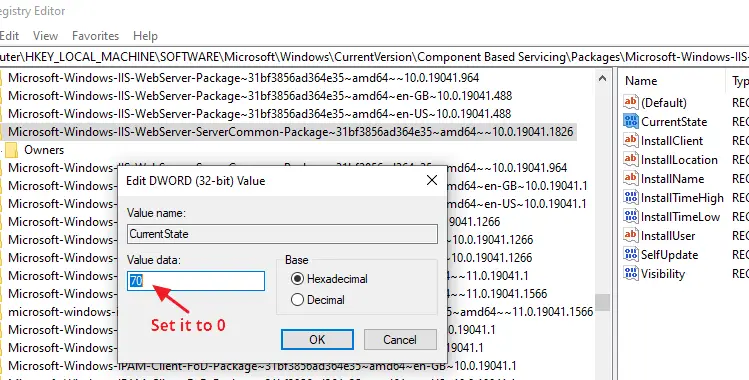Open the Favorites menu
The height and width of the screenshot is (380, 749).
[x=96, y=36]
